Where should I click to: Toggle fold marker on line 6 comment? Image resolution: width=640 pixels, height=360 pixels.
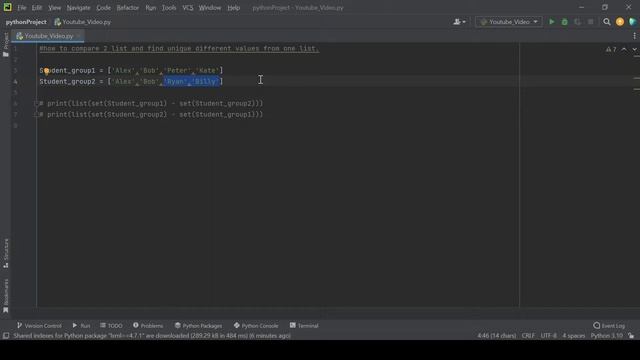(x=36, y=104)
